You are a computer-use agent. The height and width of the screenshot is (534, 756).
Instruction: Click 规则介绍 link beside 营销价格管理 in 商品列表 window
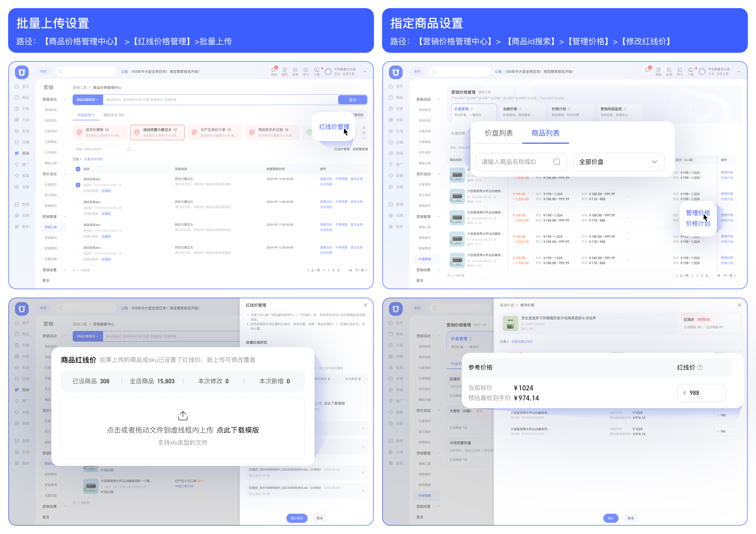click(484, 92)
